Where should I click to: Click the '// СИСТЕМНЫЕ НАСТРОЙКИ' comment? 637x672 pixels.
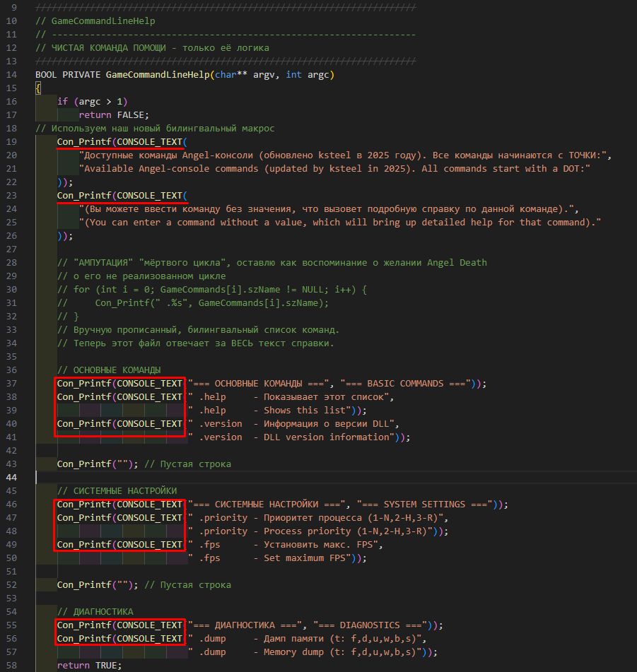pyautogui.click(x=117, y=491)
